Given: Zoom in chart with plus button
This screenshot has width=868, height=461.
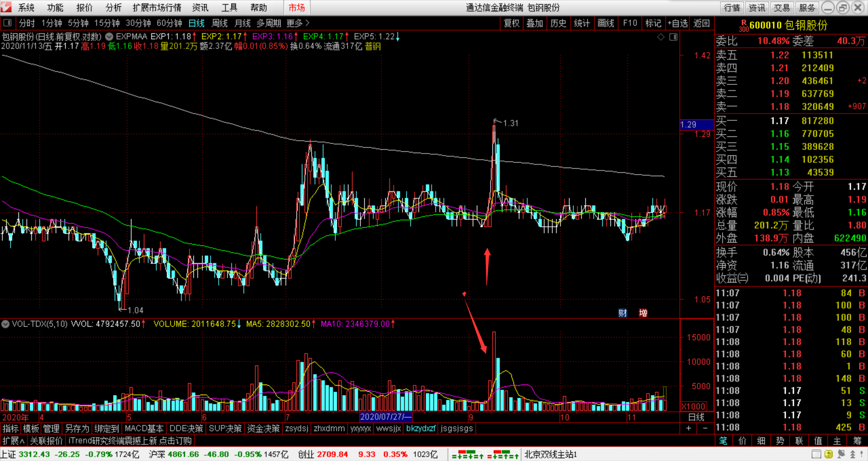Looking at the screenshot, I should (x=689, y=428).
